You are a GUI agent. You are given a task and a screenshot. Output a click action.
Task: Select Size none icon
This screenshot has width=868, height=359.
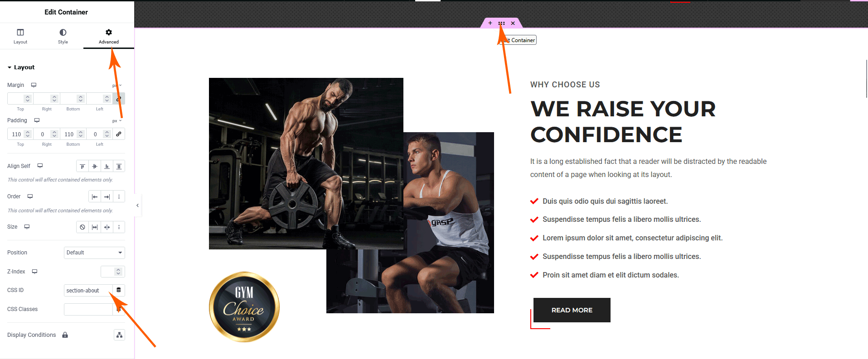(x=82, y=227)
